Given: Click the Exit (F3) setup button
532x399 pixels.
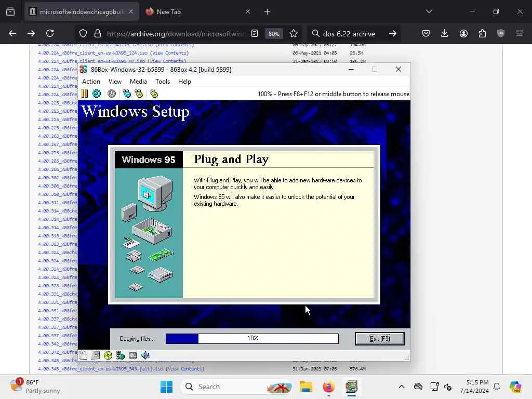Looking at the screenshot, I should click(380, 339).
